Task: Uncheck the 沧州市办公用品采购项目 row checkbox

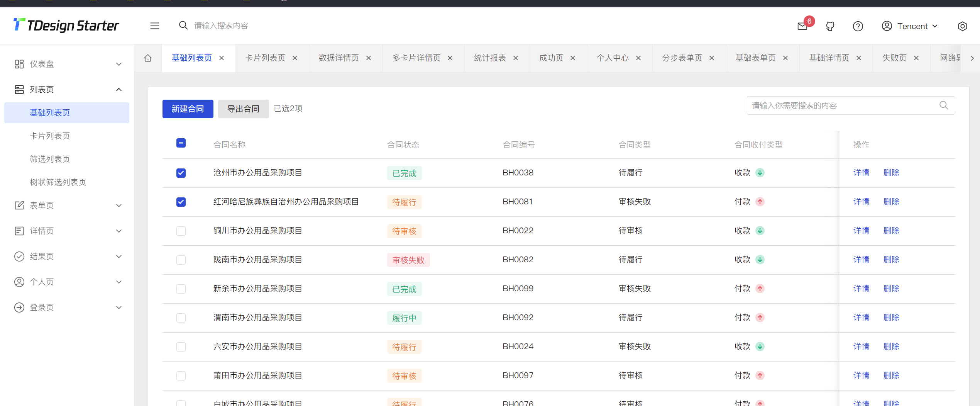Action: click(x=181, y=173)
